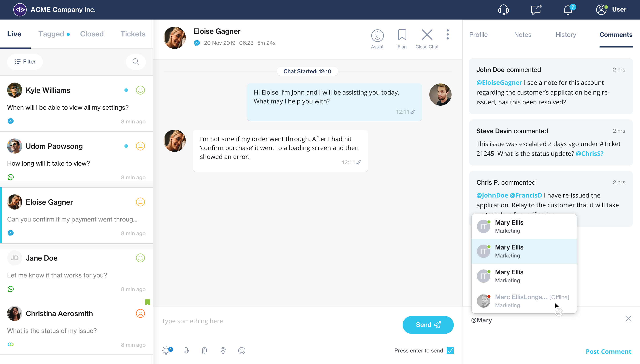Clear the comment input with X
The width and height of the screenshot is (640, 364).
pos(628,319)
